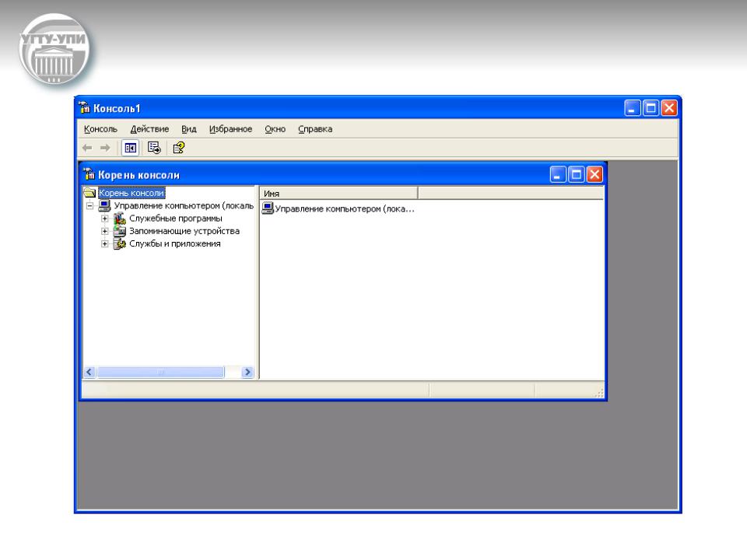Click the Корень консоли folder icon
The height and width of the screenshot is (560, 747).
(89, 193)
